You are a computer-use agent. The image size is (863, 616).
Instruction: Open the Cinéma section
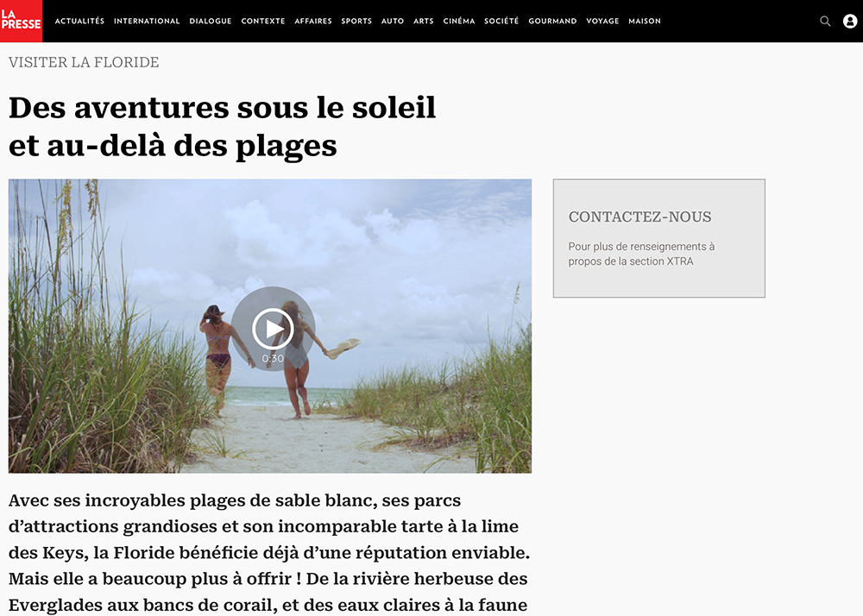click(459, 21)
